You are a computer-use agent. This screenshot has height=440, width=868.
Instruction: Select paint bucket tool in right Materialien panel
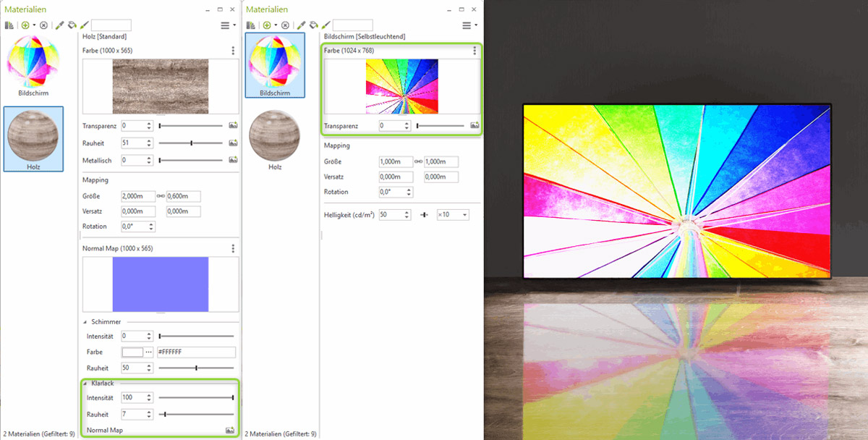(314, 25)
